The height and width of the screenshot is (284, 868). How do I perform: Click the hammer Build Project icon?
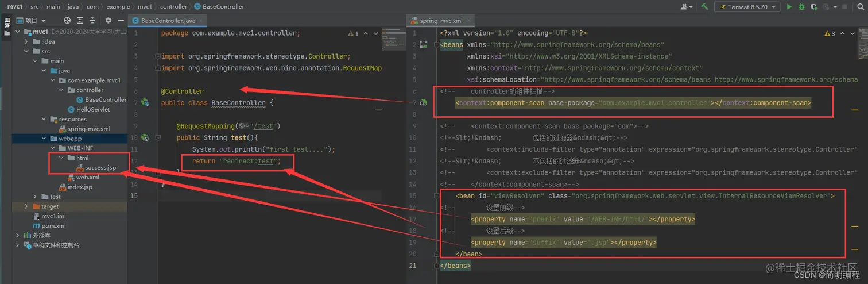pyautogui.click(x=704, y=7)
